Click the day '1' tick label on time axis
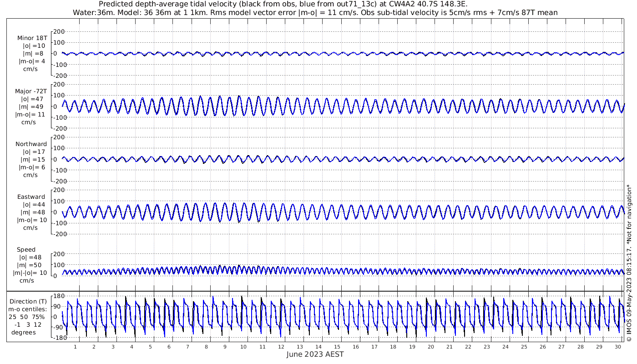Screen dimensions: 637x364 76,346
